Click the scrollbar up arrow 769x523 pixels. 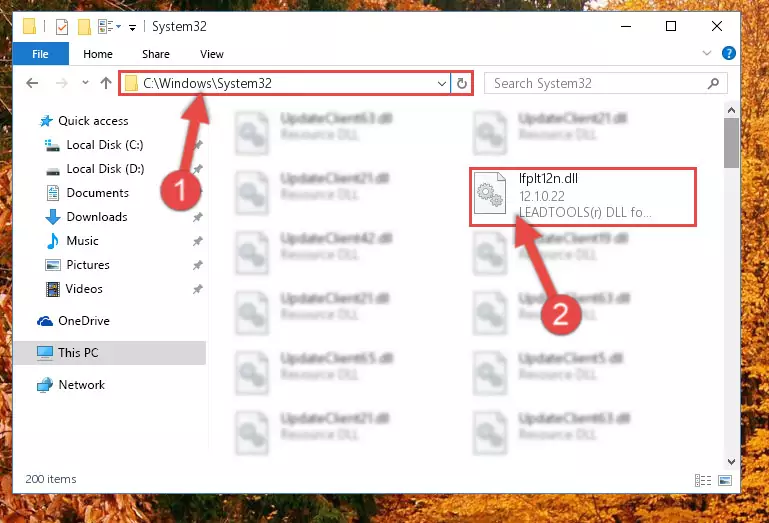731,110
